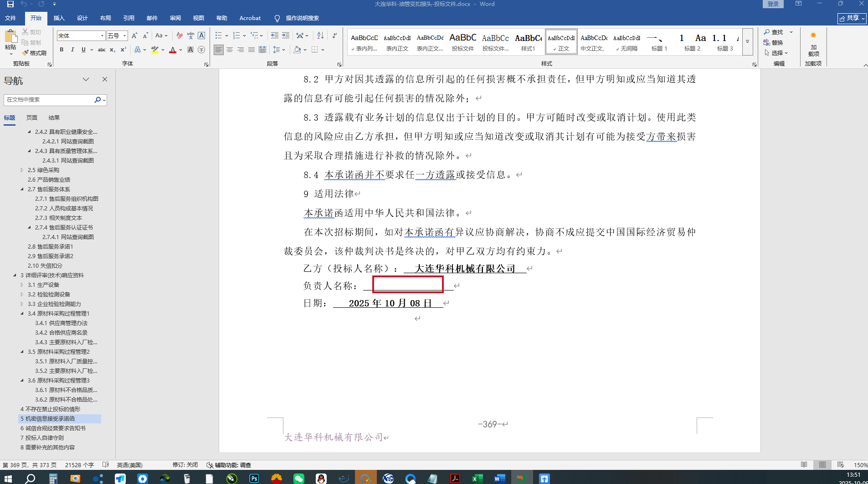Expand the 3.1 生产设备 heading
This screenshot has height=484, width=868.
(22, 285)
